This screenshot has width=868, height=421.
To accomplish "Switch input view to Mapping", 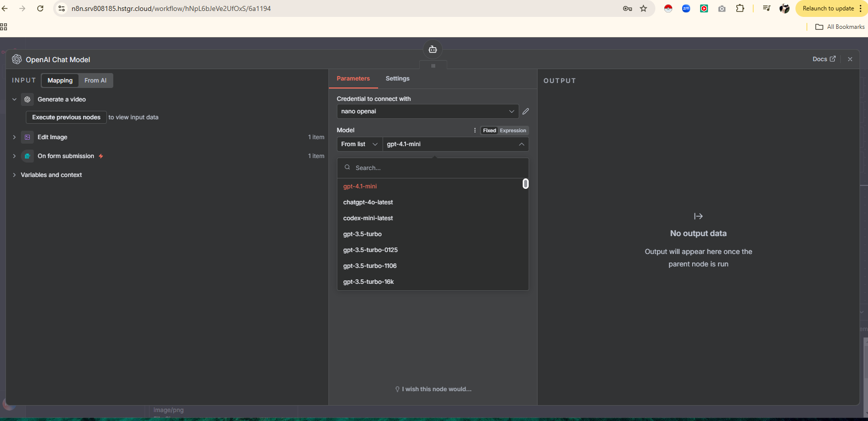I will pos(60,81).
